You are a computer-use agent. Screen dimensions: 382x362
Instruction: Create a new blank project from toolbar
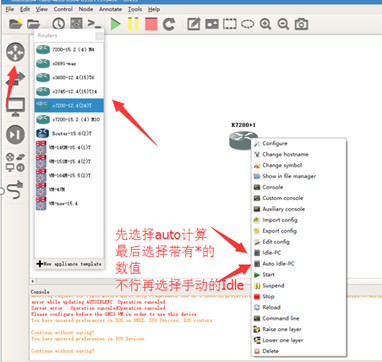pos(15,24)
